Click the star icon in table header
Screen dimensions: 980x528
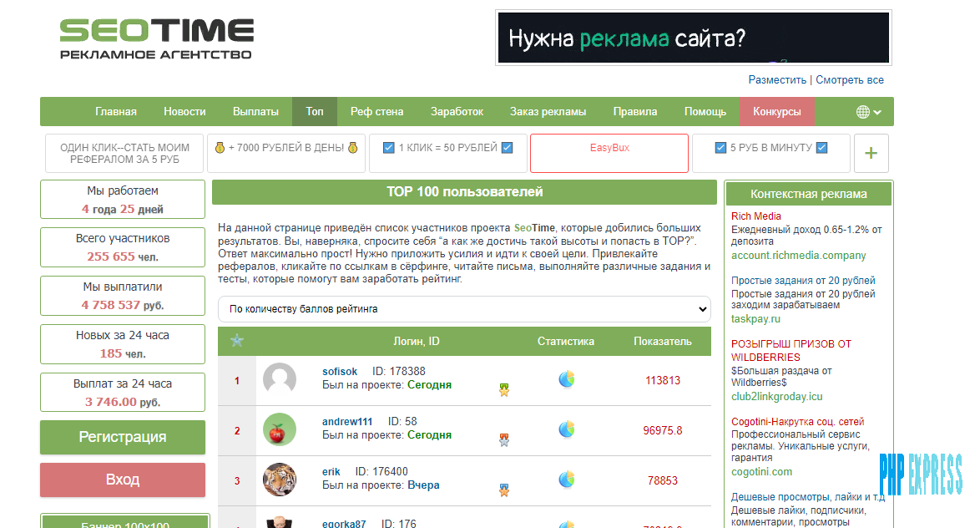pos(237,341)
